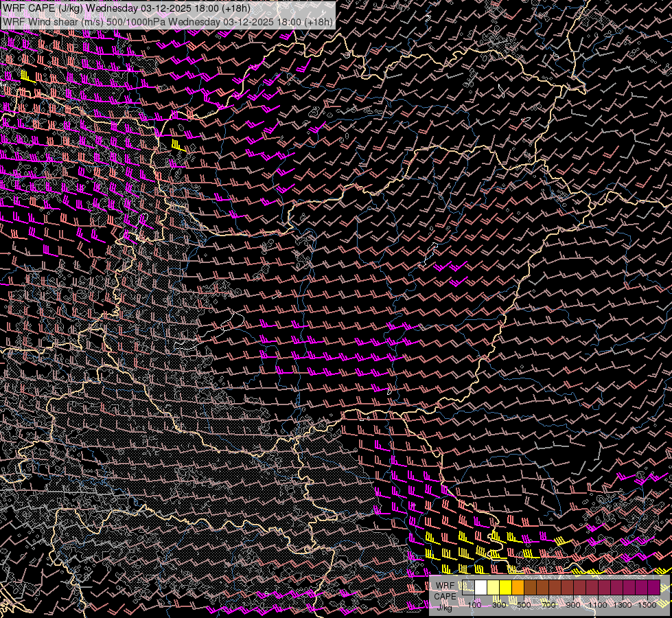Image resolution: width=672 pixels, height=618 pixels.
Task: Choose the orange swatch in the legend
Action: [x=518, y=588]
